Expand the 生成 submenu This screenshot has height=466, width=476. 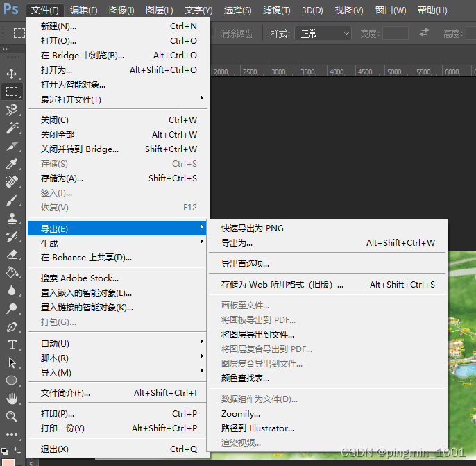pos(117,243)
